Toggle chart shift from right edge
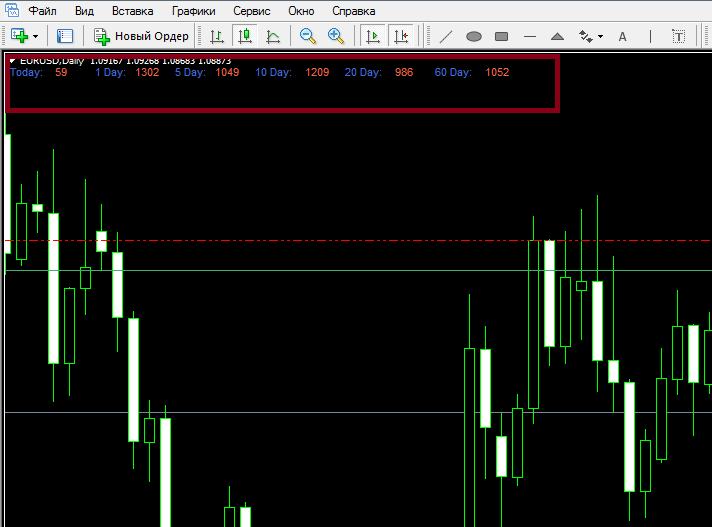 (x=401, y=36)
